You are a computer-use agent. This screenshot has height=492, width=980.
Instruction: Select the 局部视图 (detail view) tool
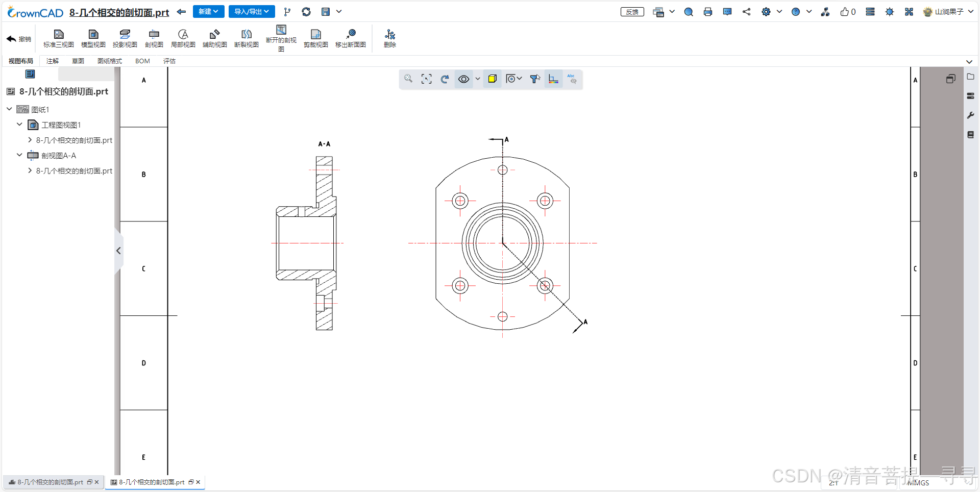point(183,39)
